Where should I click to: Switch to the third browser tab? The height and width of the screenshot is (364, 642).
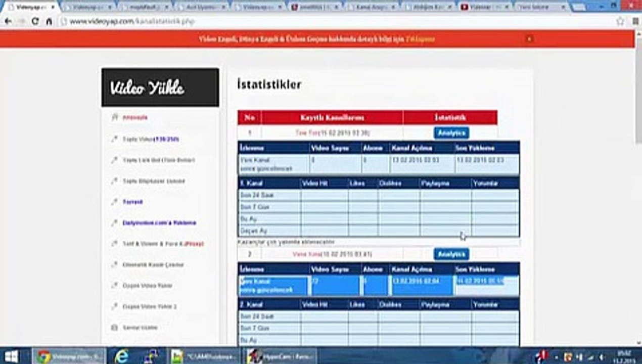click(x=145, y=8)
